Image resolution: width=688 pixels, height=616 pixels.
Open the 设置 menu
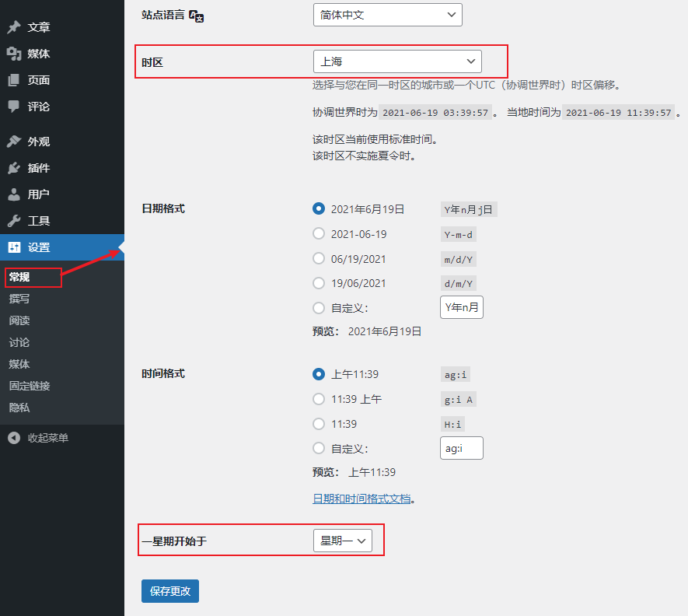point(62,247)
